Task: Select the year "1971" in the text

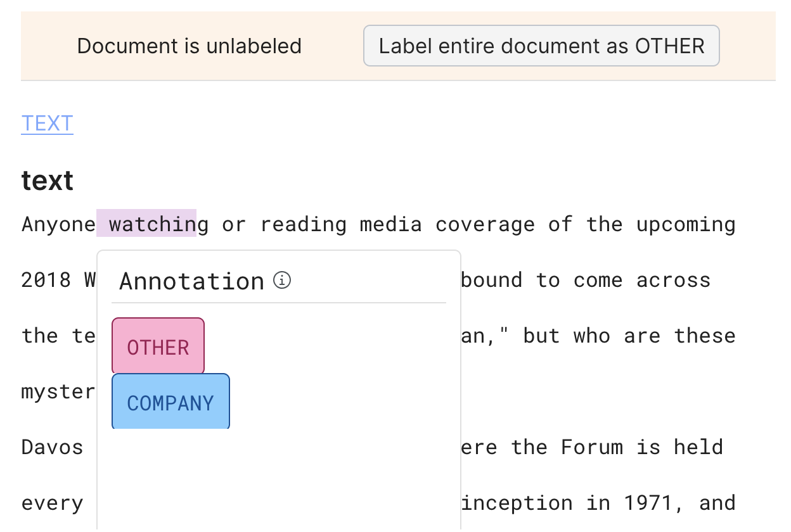Action: click(x=649, y=503)
